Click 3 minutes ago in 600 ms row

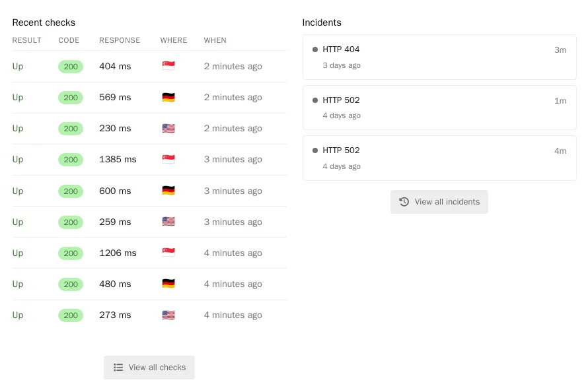coord(233,191)
